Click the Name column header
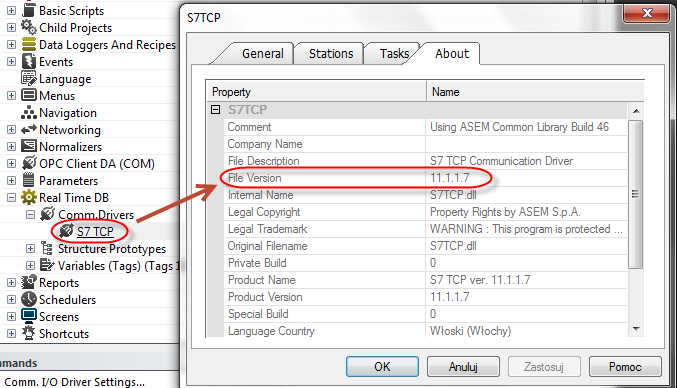677x388 pixels. [x=535, y=91]
